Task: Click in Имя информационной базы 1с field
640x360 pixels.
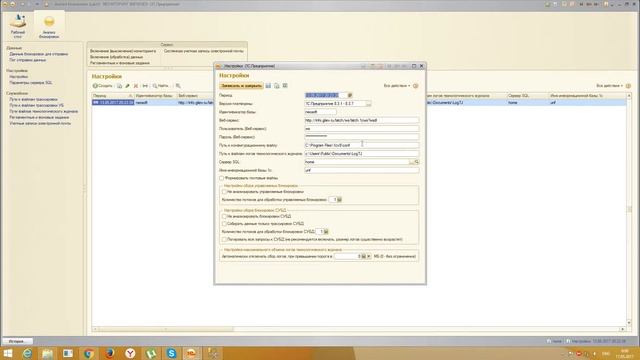Action: (x=362, y=170)
